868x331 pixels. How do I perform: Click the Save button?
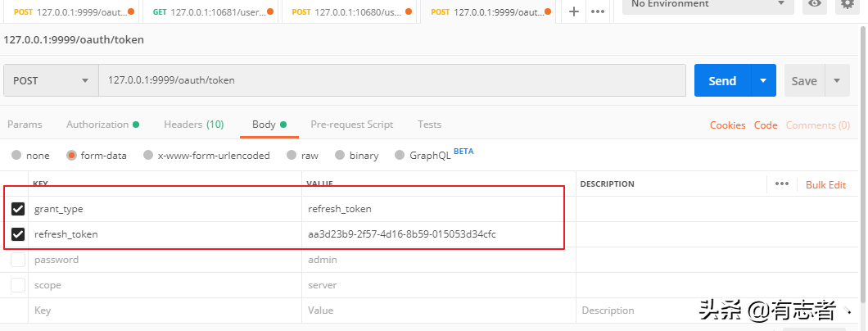[x=804, y=81]
